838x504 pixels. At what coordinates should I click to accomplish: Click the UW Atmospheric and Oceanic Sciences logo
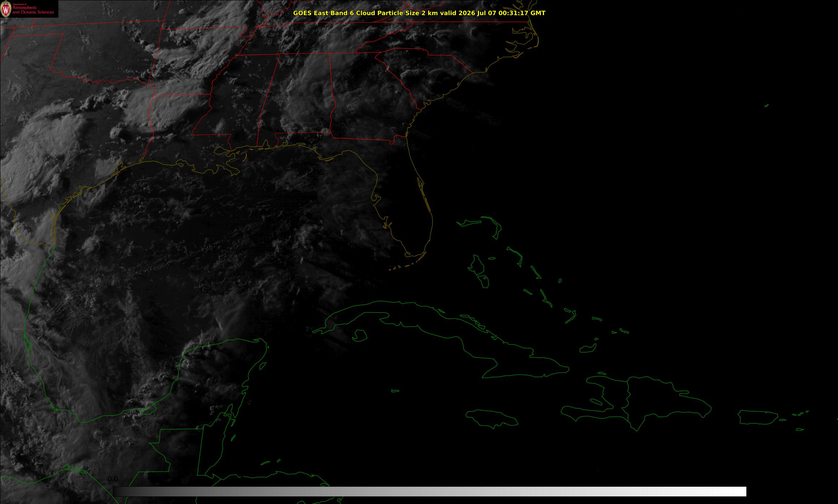coord(29,9)
